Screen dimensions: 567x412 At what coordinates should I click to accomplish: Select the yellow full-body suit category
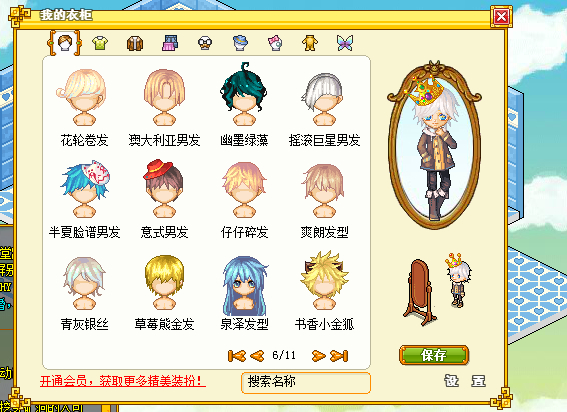click(310, 43)
